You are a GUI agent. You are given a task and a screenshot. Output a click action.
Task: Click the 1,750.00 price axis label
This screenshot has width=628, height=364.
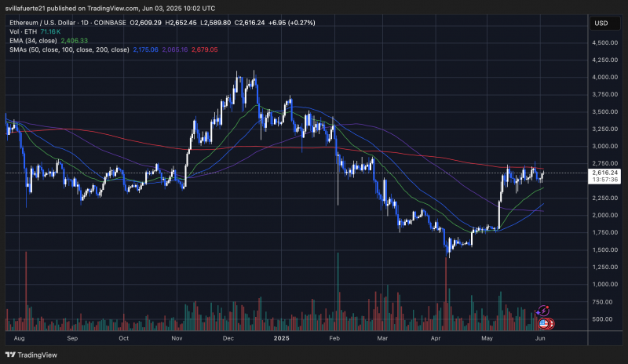604,232
